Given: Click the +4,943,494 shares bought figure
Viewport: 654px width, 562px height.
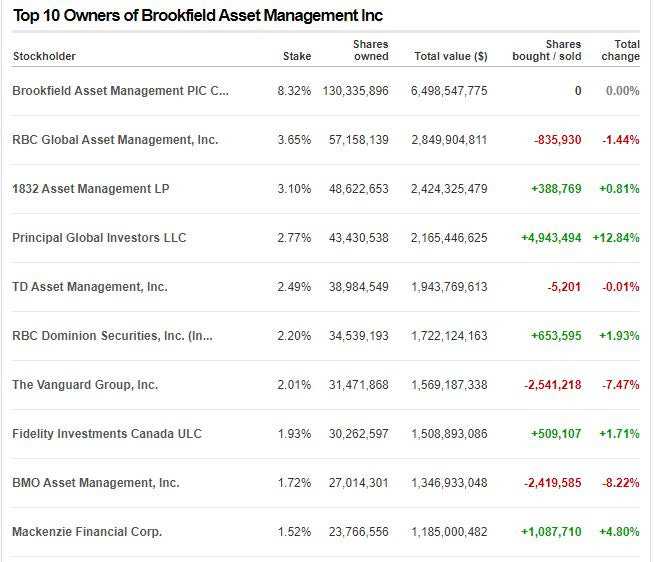Looking at the screenshot, I should (x=551, y=238).
